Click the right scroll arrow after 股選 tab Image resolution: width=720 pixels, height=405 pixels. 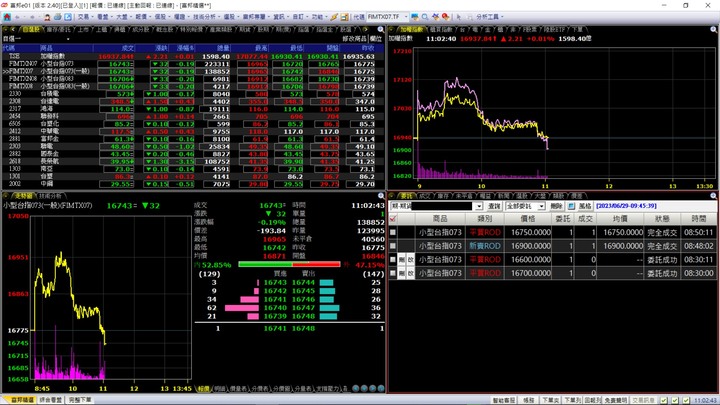(x=366, y=29)
